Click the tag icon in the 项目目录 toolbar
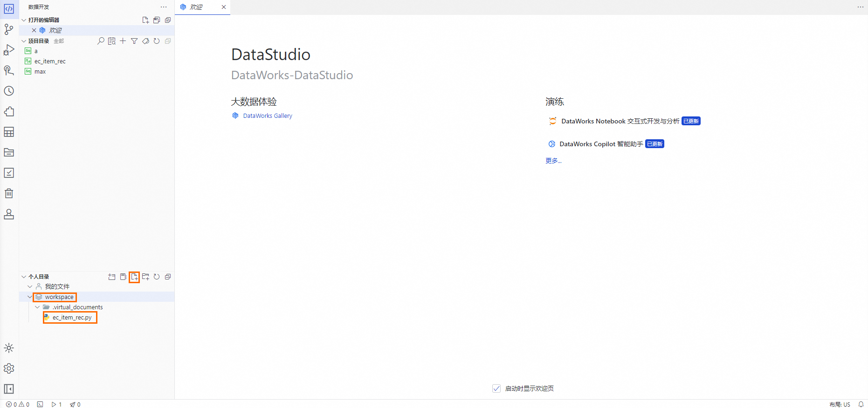 pyautogui.click(x=145, y=41)
